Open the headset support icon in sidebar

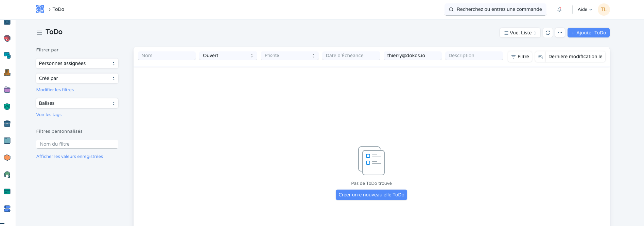[x=7, y=175]
